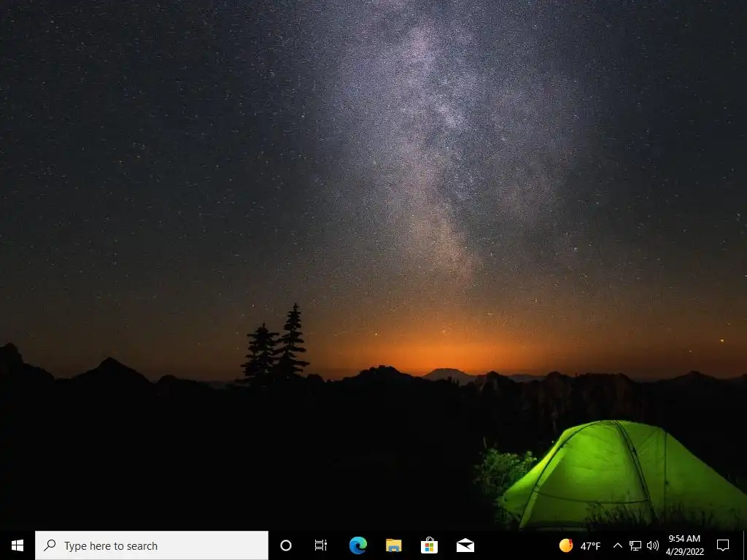The width and height of the screenshot is (747, 560).
Task: Show hidden system tray icons
Action: point(617,545)
